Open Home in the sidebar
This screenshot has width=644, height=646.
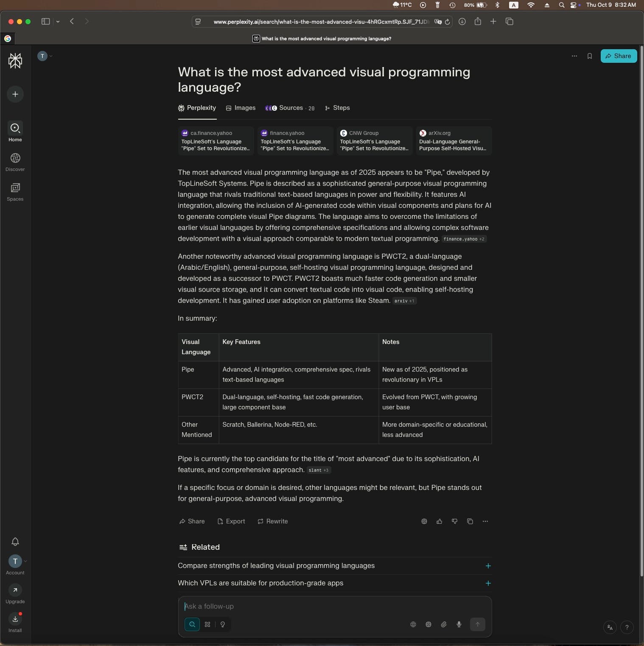coord(15,131)
